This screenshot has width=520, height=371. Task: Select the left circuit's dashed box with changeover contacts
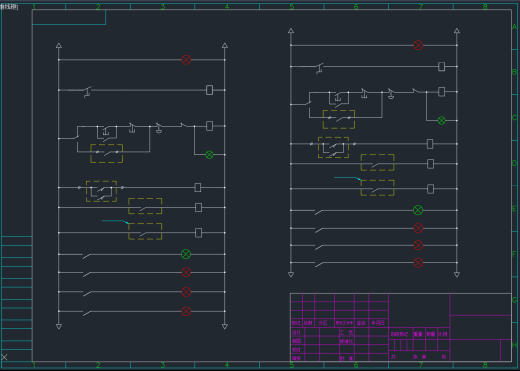point(101,191)
